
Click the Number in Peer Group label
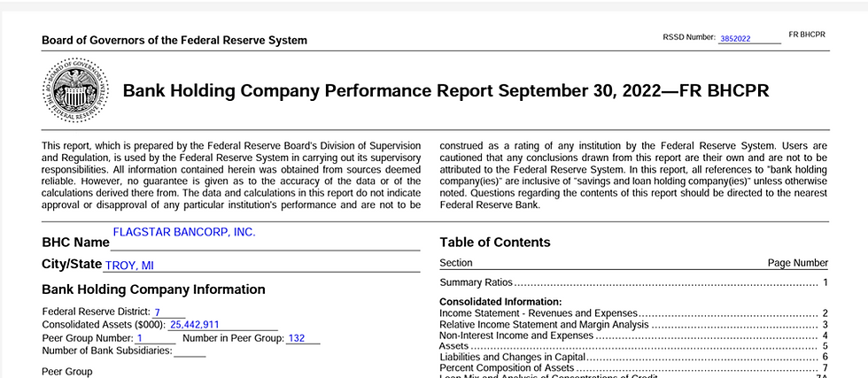tap(233, 337)
